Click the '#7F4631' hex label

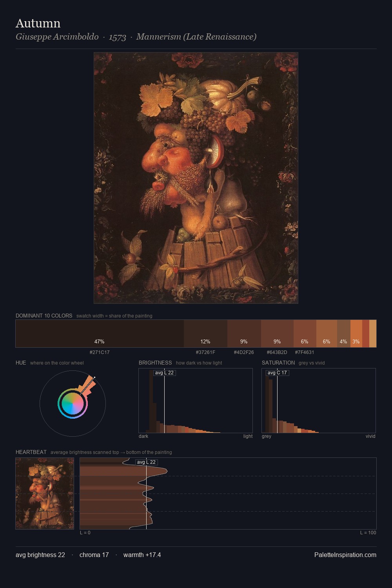point(305,352)
